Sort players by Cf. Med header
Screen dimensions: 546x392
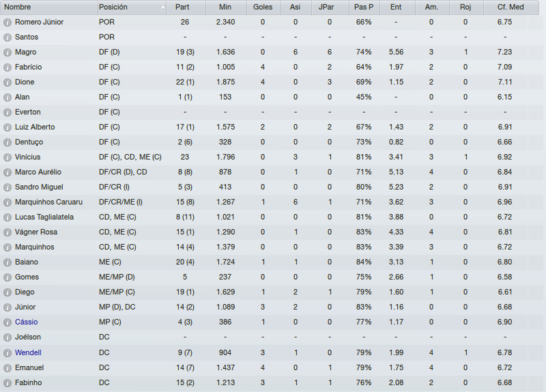511,7
